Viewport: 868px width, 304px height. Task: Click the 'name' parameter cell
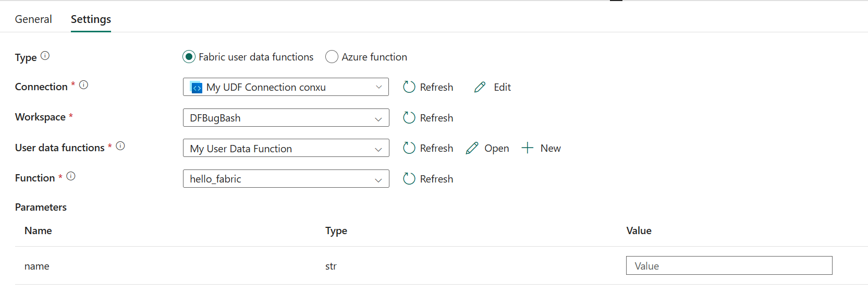(37, 266)
